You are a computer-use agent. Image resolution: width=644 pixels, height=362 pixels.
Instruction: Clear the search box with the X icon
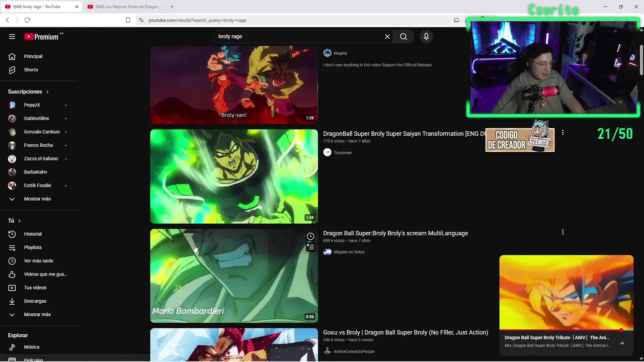[387, 36]
